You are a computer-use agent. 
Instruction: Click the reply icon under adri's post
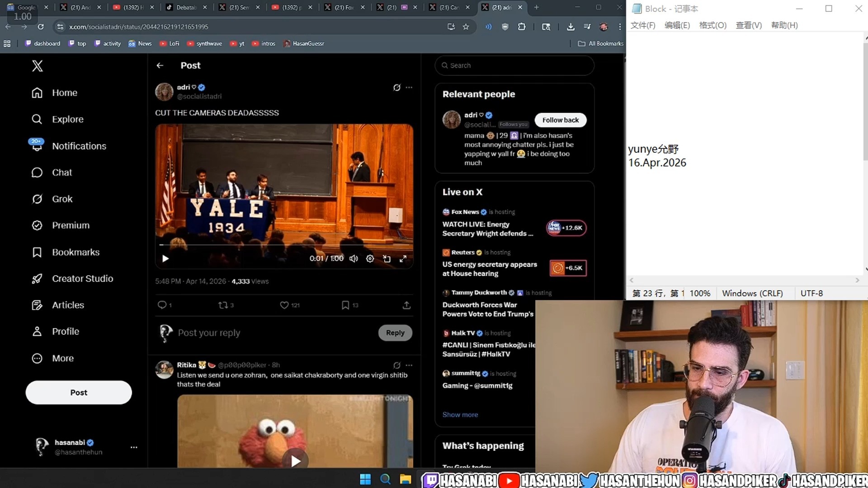pyautogui.click(x=164, y=305)
